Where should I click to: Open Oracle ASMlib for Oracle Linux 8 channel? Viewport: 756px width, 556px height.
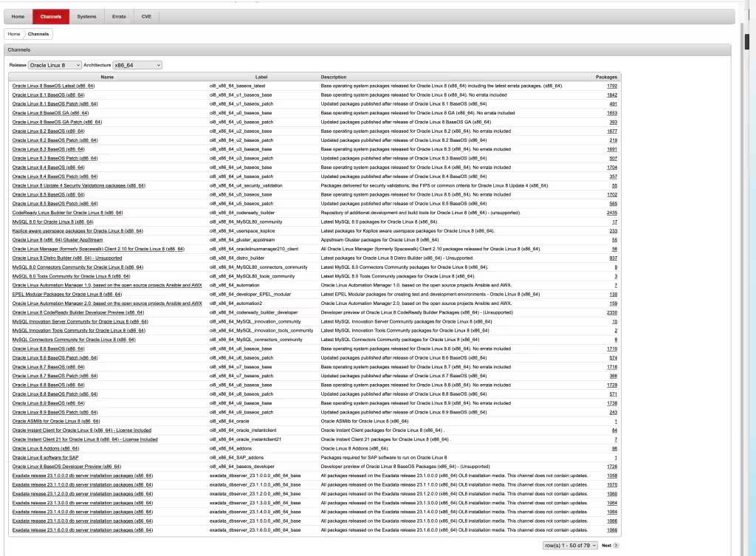56,421
